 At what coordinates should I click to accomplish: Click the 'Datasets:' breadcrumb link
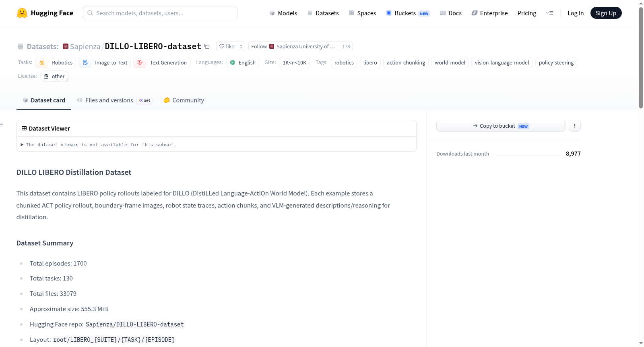[43, 46]
